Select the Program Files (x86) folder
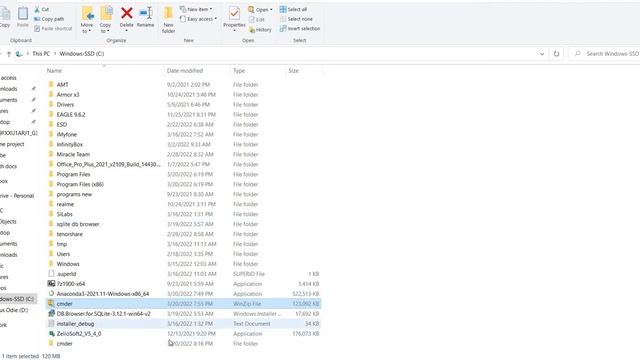The image size is (640, 360). point(80,184)
